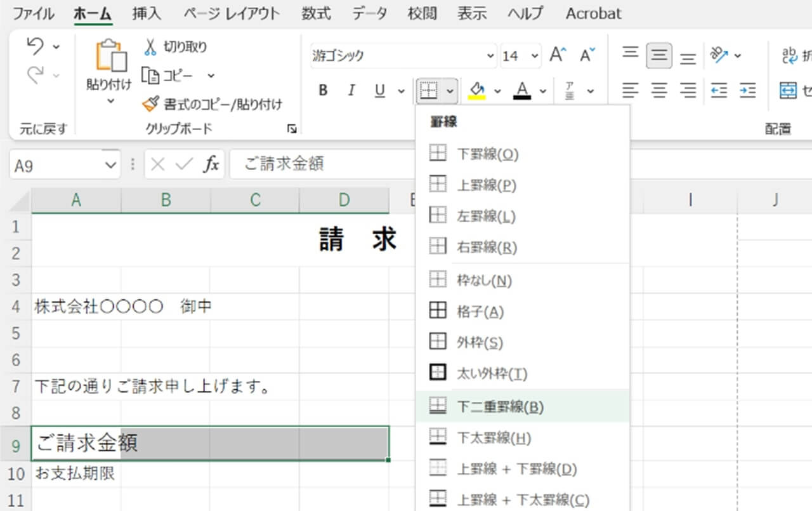Choose 外枠(S) outside borders

tap(523, 342)
